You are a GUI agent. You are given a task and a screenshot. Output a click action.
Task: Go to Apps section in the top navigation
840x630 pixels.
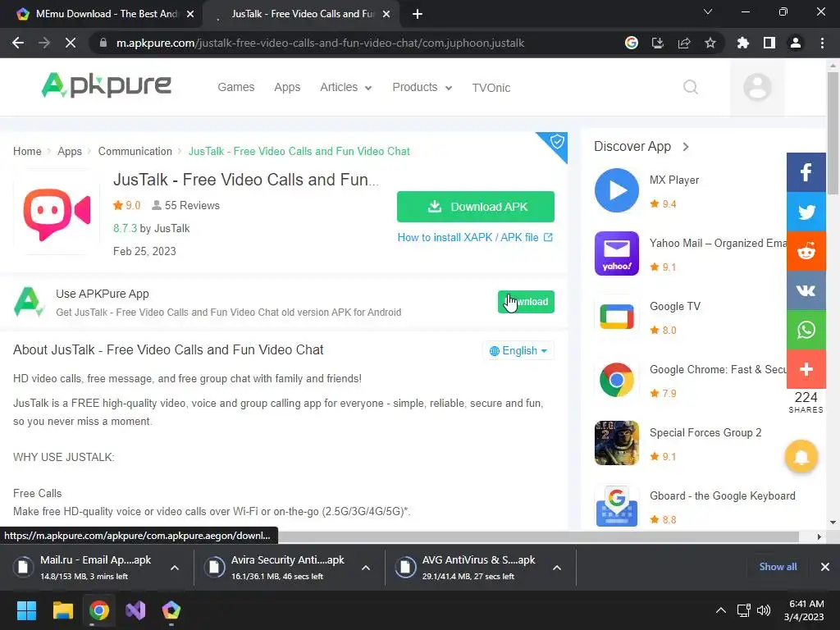point(287,87)
